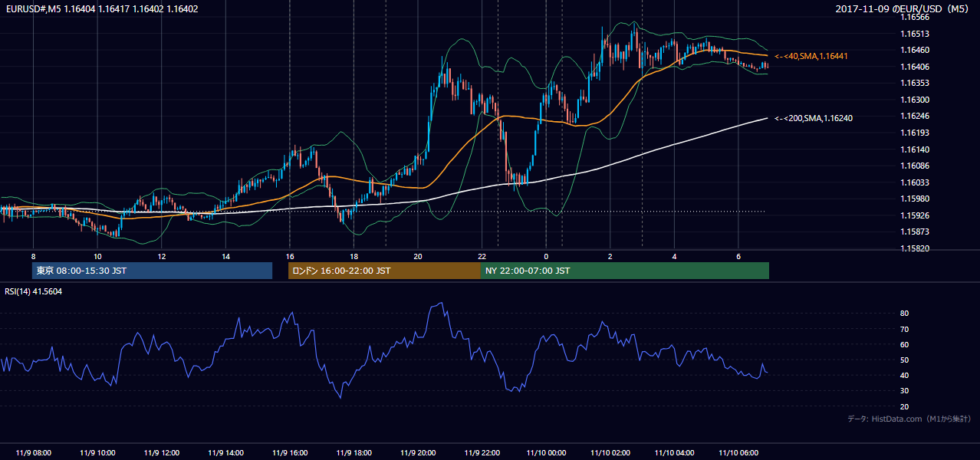Image resolution: width=980 pixels, height=460 pixels.
Task: Click hour label 16 under price chart
Action: [290, 256]
